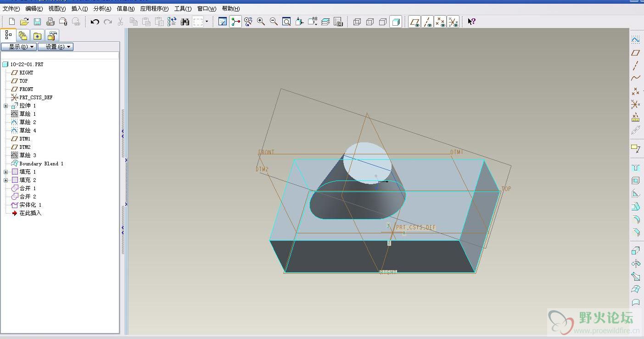Regenerate the model with the regenerate icon
The width and height of the screenshot is (644, 339).
coord(172,22)
